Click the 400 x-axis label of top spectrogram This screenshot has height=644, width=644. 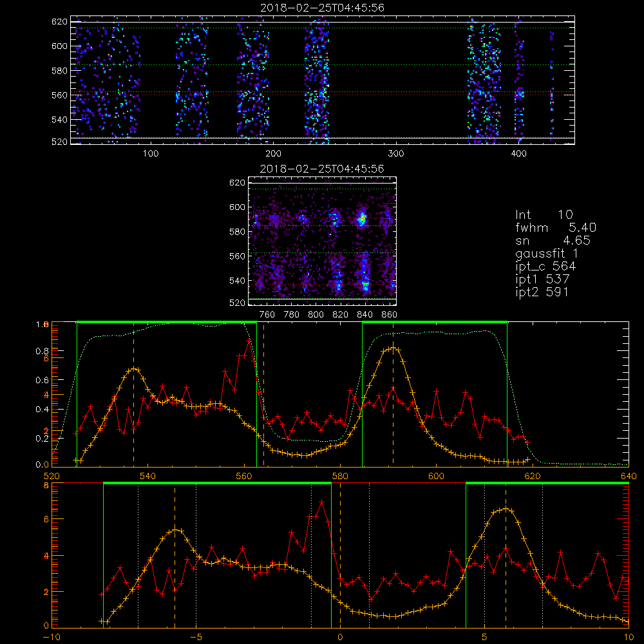[518, 154]
